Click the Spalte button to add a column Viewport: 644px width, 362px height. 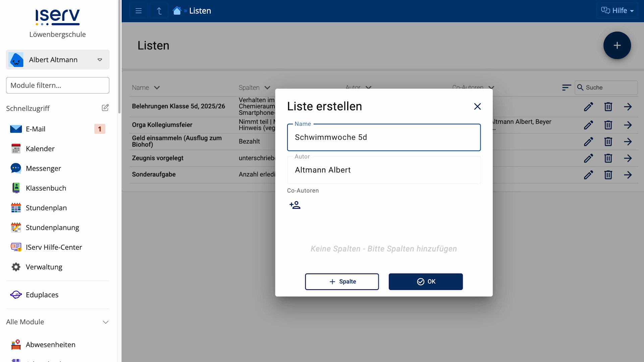pyautogui.click(x=342, y=282)
